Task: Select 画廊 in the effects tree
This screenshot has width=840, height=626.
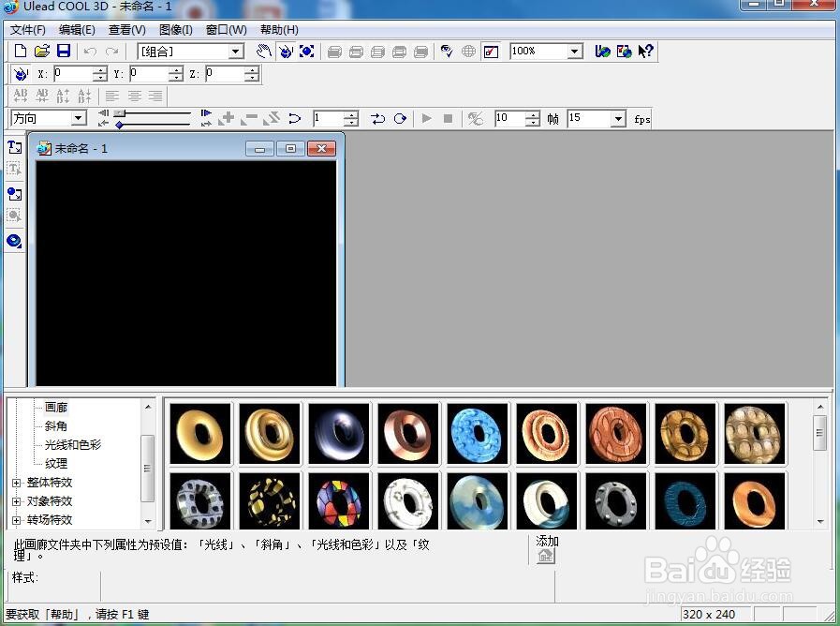Action: click(x=55, y=408)
